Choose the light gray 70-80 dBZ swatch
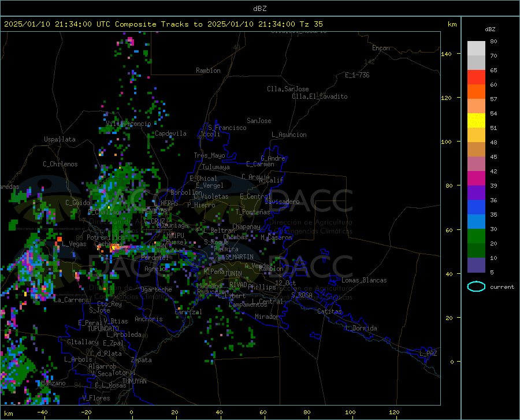 (476, 49)
